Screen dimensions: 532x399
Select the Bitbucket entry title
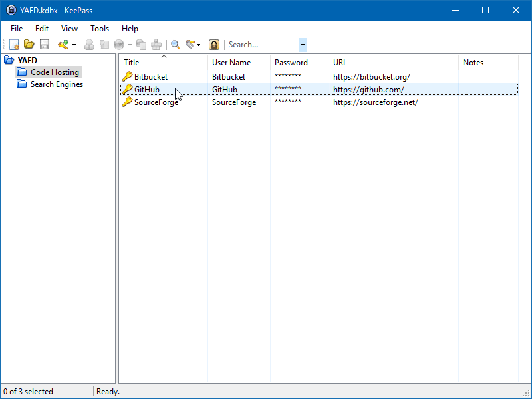coord(151,77)
